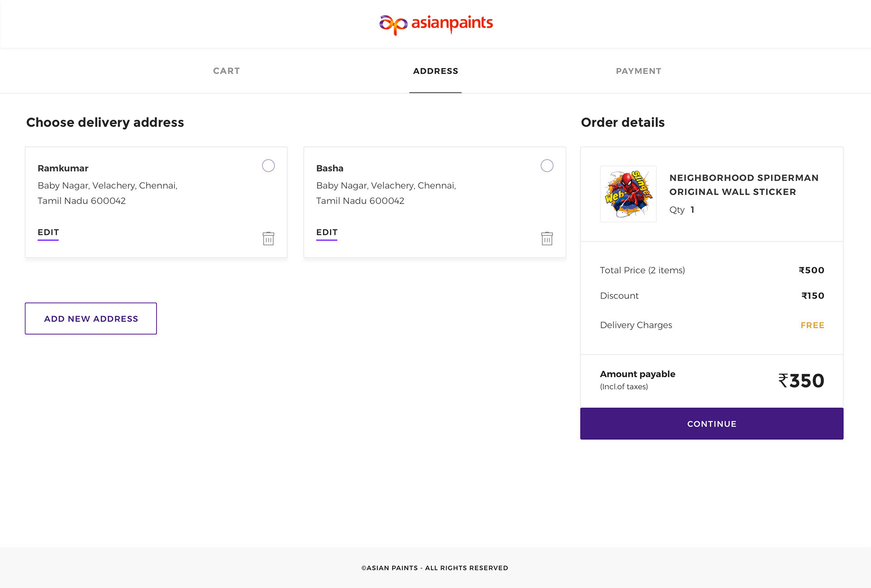Open the Address step tab
Viewport: 871px width, 588px height.
point(435,71)
